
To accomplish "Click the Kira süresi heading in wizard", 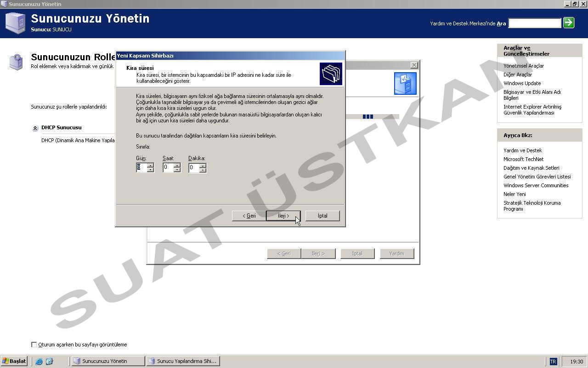I will [140, 68].
